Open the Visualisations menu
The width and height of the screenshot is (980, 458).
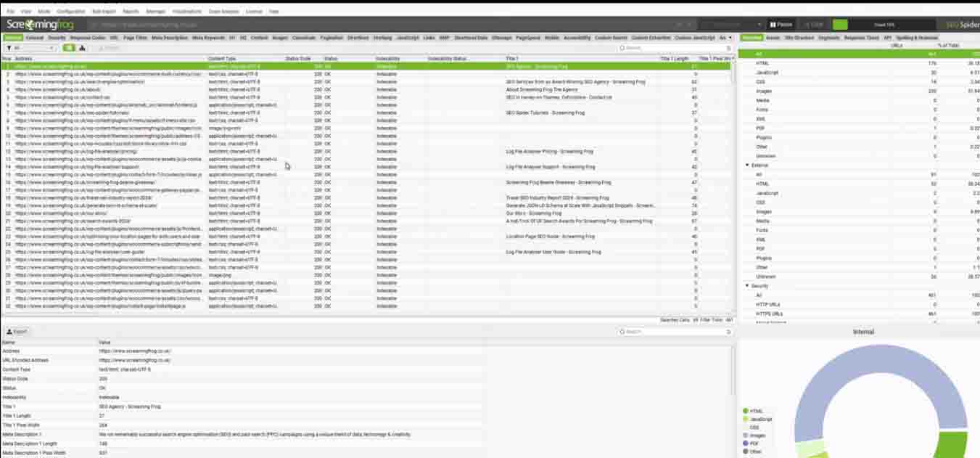click(188, 12)
